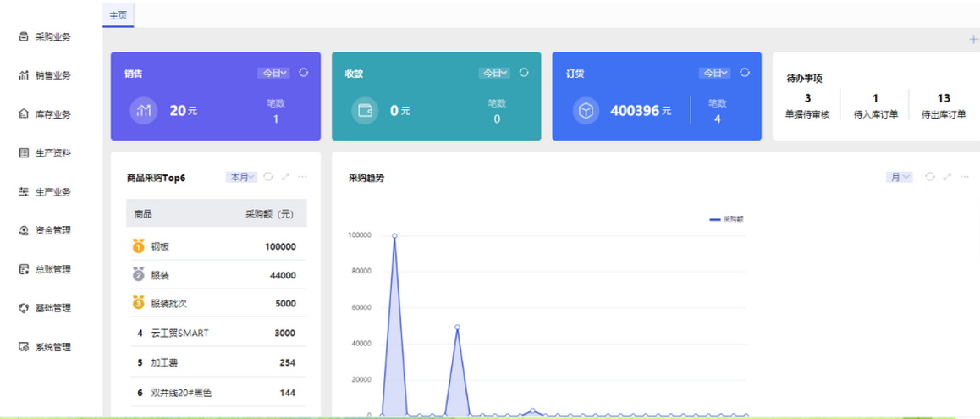Screen dimensions: 980x419
Task: Open 采购业务 in the sidebar
Action: pyautogui.click(x=52, y=37)
